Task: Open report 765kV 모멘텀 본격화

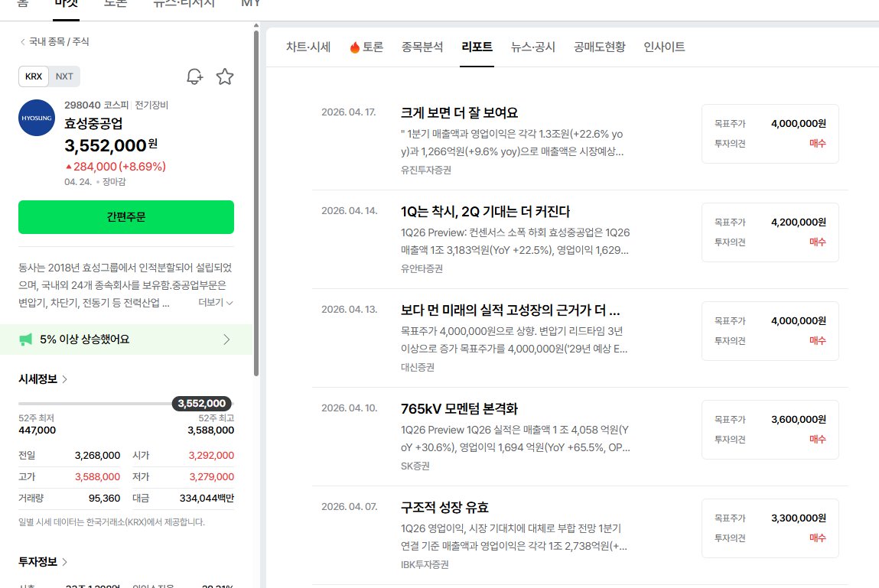Action: click(x=459, y=408)
